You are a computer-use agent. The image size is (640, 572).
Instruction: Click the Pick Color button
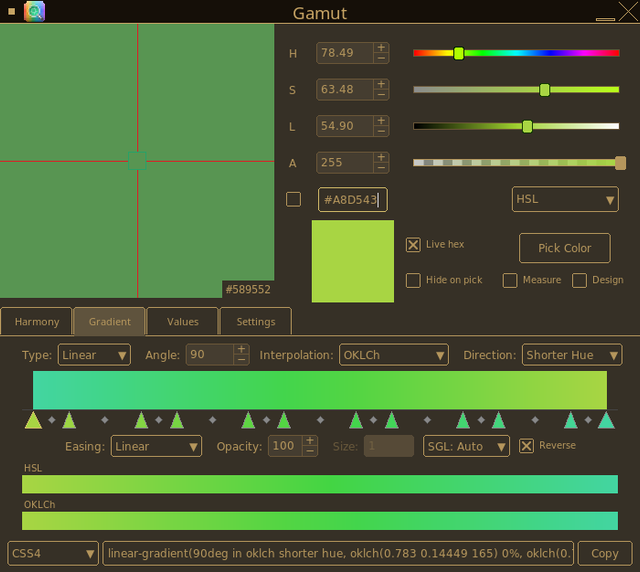[x=564, y=248]
